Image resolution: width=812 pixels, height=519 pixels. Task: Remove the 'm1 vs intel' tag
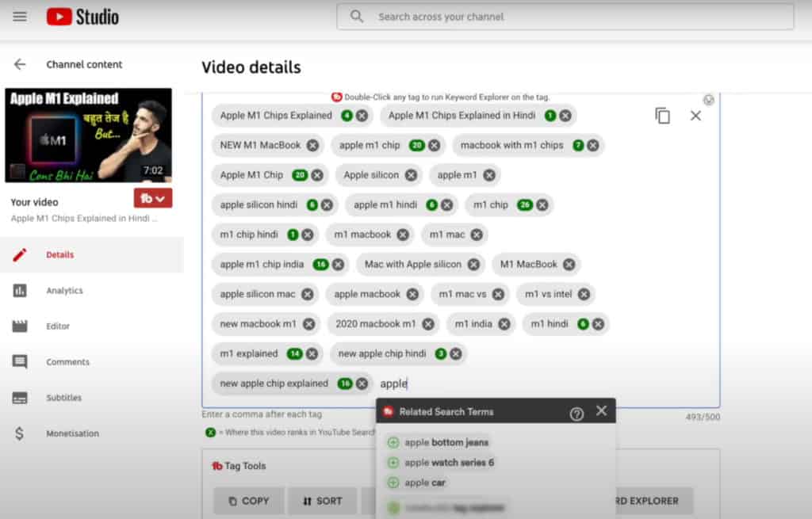click(584, 295)
